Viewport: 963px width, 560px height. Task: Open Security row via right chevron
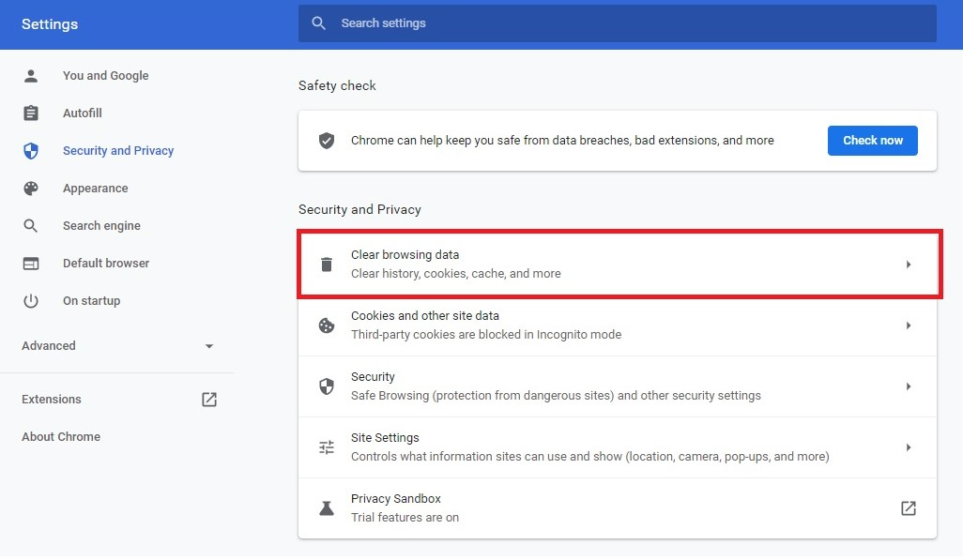(909, 386)
